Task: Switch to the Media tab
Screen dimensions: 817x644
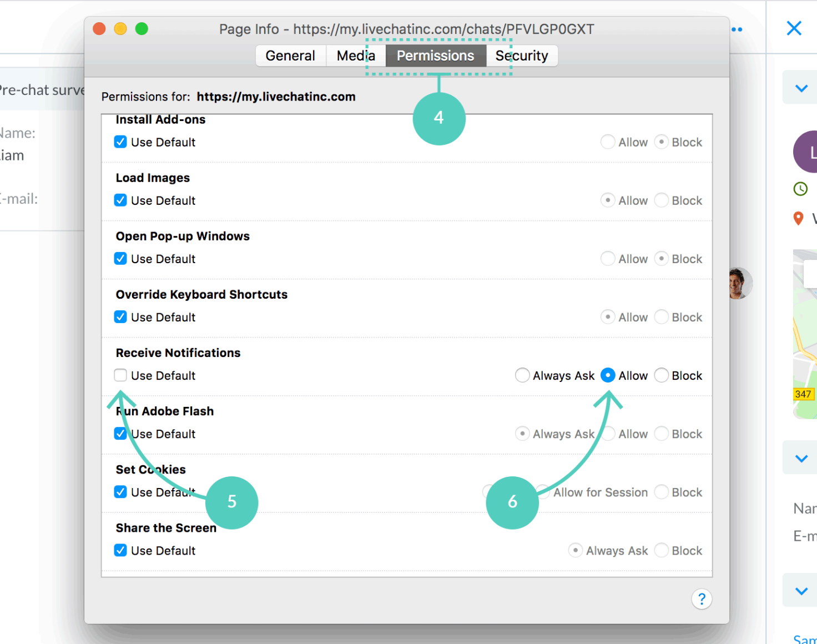Action: click(x=356, y=56)
